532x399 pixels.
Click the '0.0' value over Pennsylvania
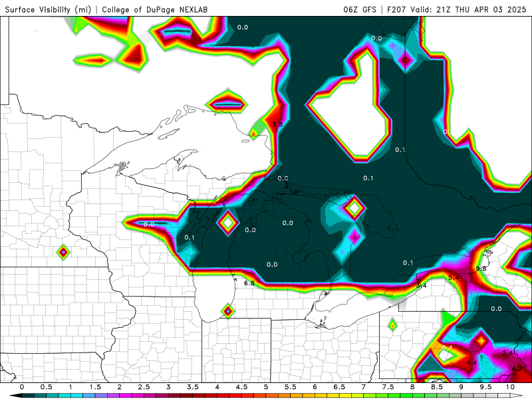tap(496, 309)
